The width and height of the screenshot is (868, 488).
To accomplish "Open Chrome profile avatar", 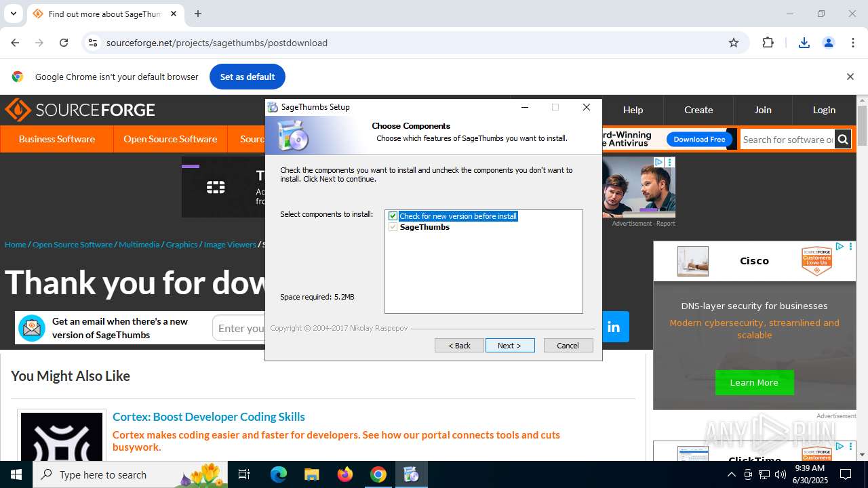I will (x=829, y=43).
